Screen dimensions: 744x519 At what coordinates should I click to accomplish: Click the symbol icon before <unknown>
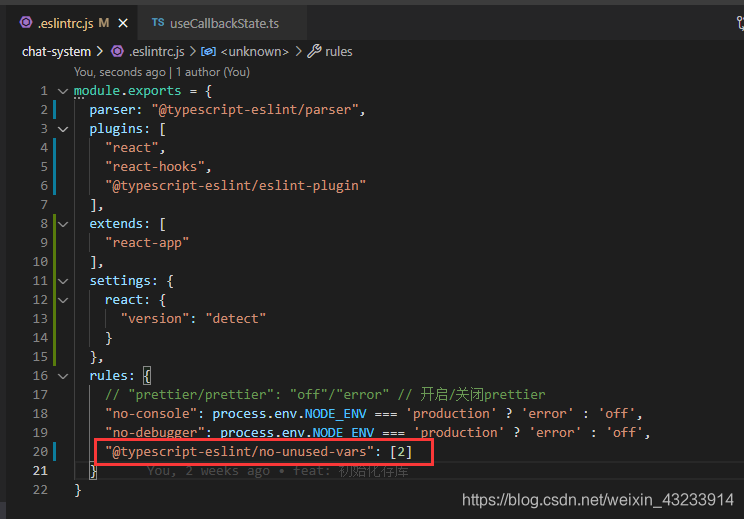click(208, 51)
